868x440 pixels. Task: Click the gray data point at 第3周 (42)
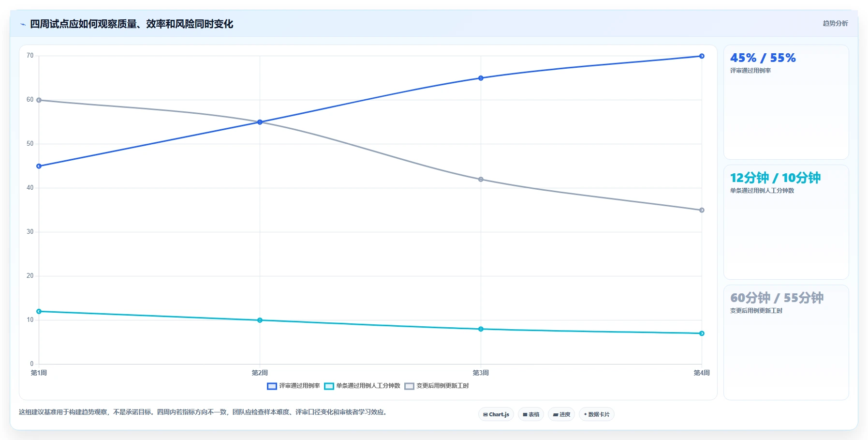click(x=481, y=180)
